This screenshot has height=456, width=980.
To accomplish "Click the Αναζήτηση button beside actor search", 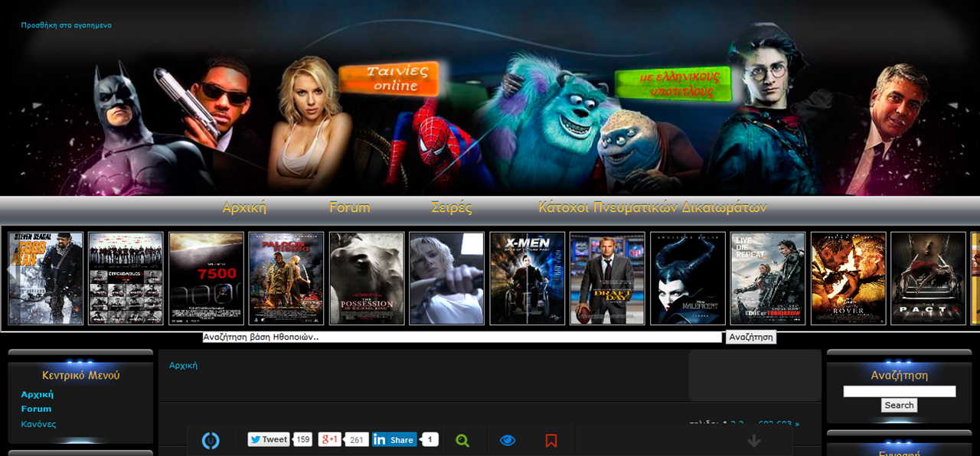I will point(750,337).
